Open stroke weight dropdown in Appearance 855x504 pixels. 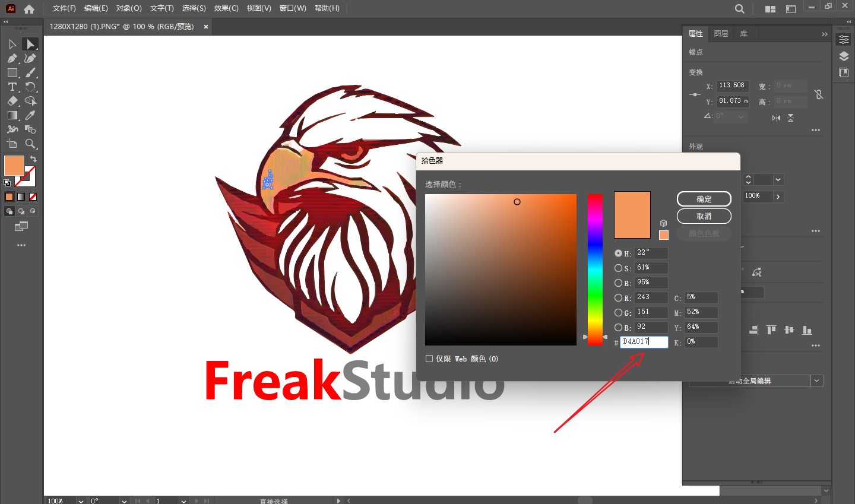tap(778, 179)
